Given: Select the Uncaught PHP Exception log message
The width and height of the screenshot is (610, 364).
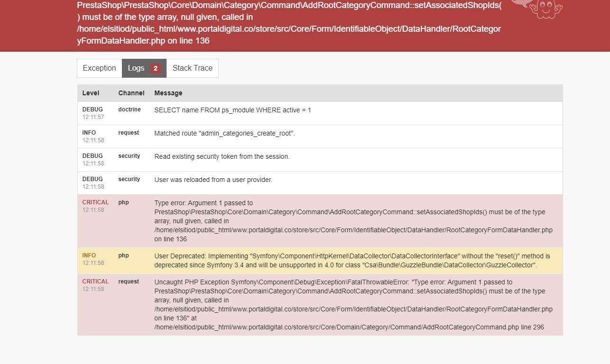Looking at the screenshot, I should tap(353, 304).
